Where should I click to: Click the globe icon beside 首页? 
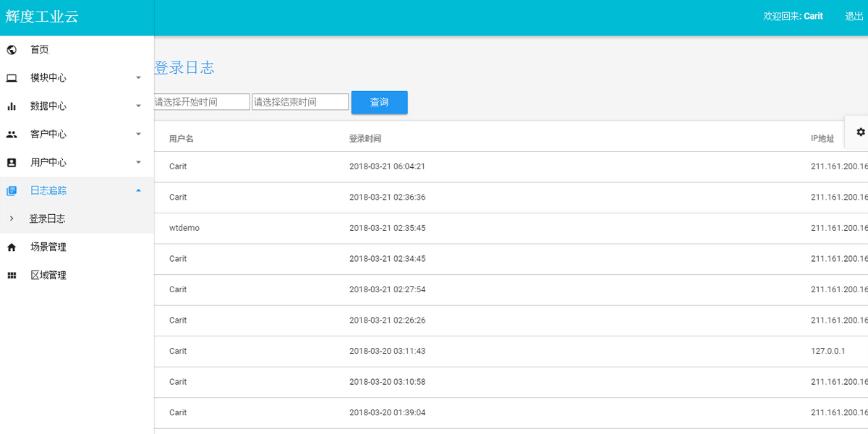[x=12, y=50]
